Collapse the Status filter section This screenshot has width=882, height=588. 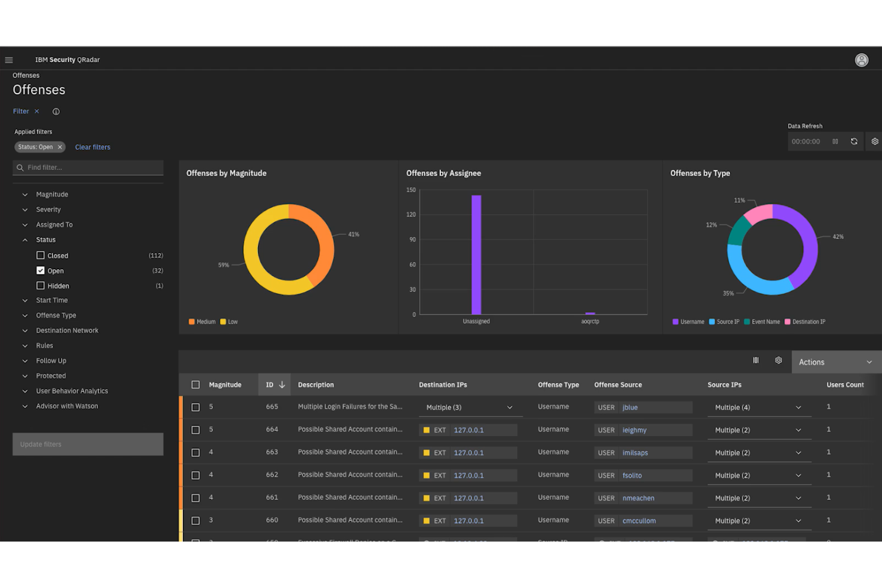[24, 239]
